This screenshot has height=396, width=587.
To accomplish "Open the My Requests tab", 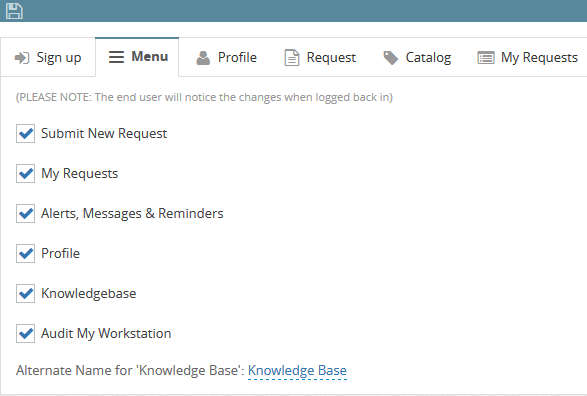I will (528, 58).
